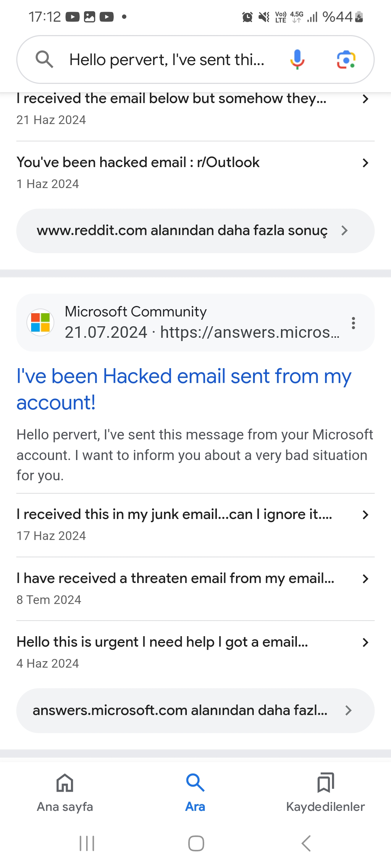Tap the search query text field
This screenshot has width=391, height=868.
[x=167, y=60]
